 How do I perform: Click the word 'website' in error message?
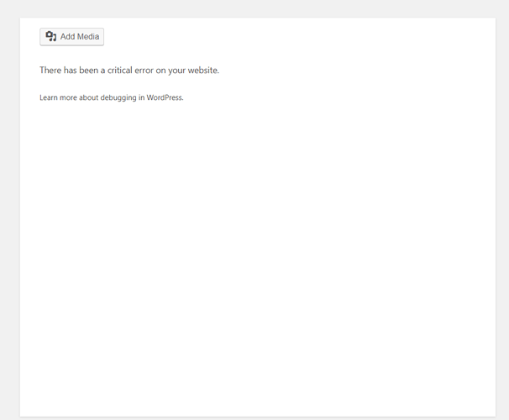tap(202, 71)
